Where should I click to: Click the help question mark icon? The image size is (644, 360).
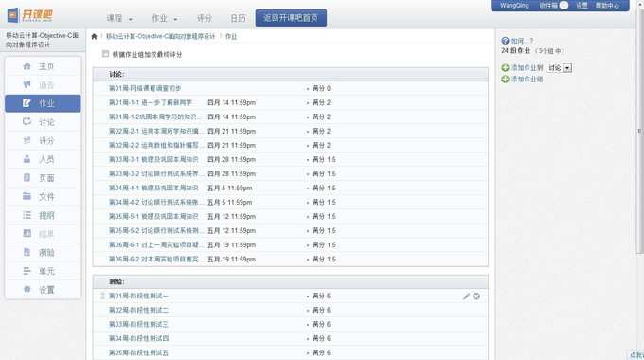tap(505, 41)
